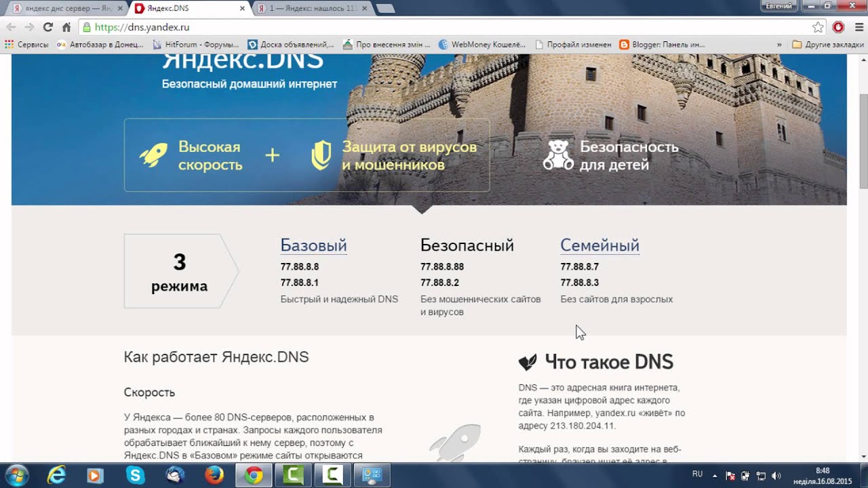868x488 pixels.
Task: Click the rocket icon near Высокая скорость
Action: 153,155
